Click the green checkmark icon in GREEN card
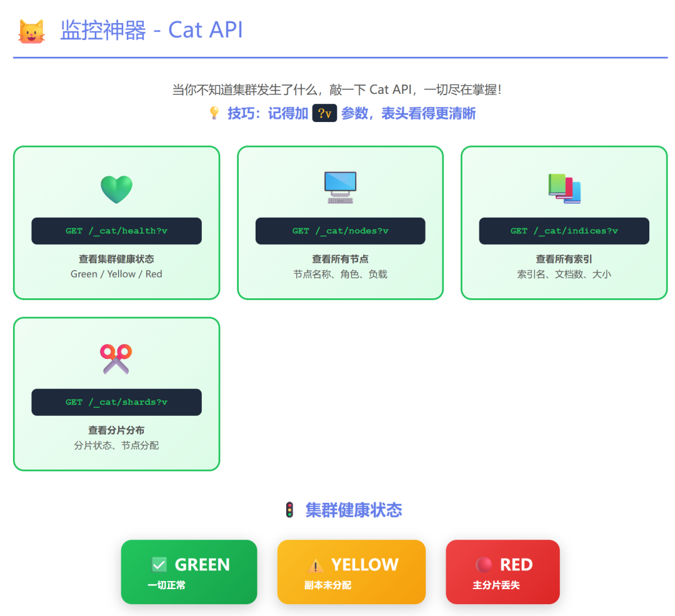The image size is (675, 616). point(159,564)
